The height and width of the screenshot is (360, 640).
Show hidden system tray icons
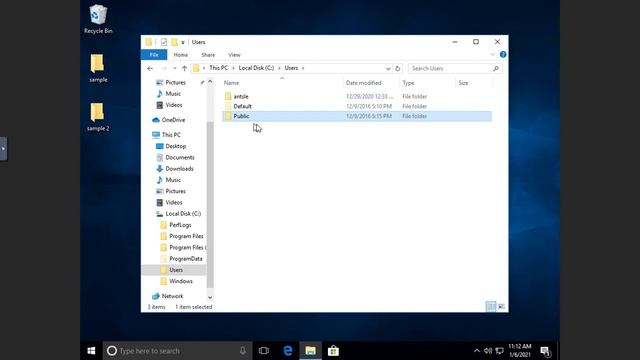pos(476,351)
